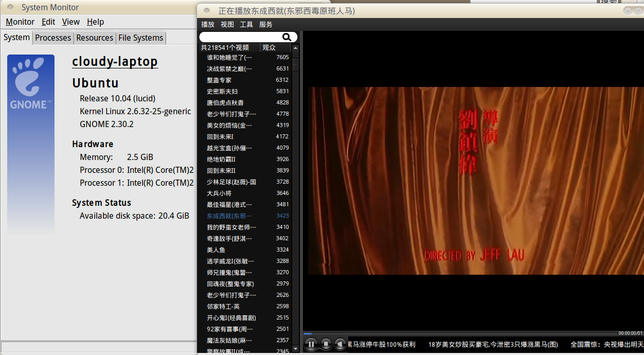Stop playback with the stop button

coord(326,344)
